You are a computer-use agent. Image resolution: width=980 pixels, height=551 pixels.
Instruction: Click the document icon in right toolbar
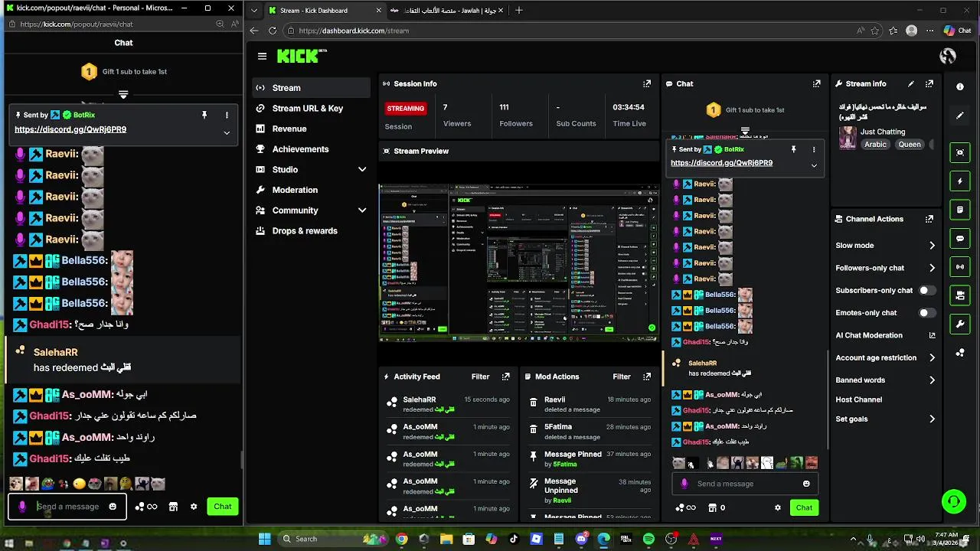pos(960,210)
